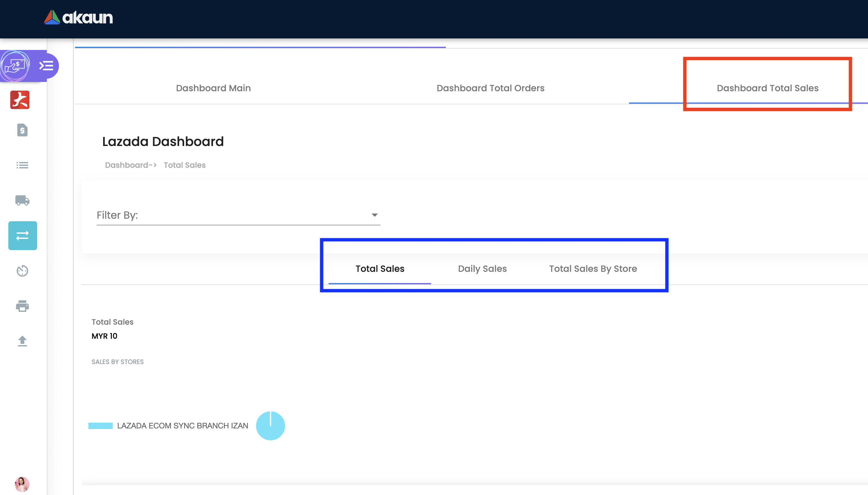Open the dollar invoice document icon
Viewport: 868px width, 495px height.
click(22, 130)
